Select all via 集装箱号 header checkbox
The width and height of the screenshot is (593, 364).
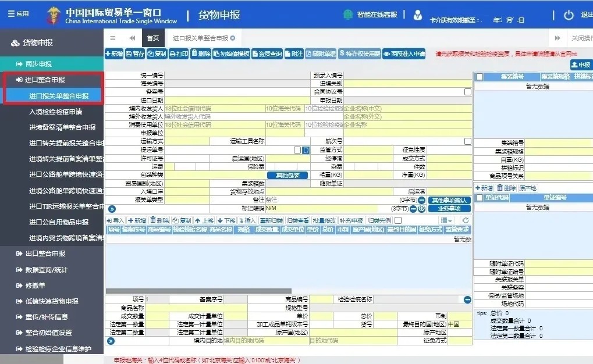pyautogui.click(x=479, y=77)
